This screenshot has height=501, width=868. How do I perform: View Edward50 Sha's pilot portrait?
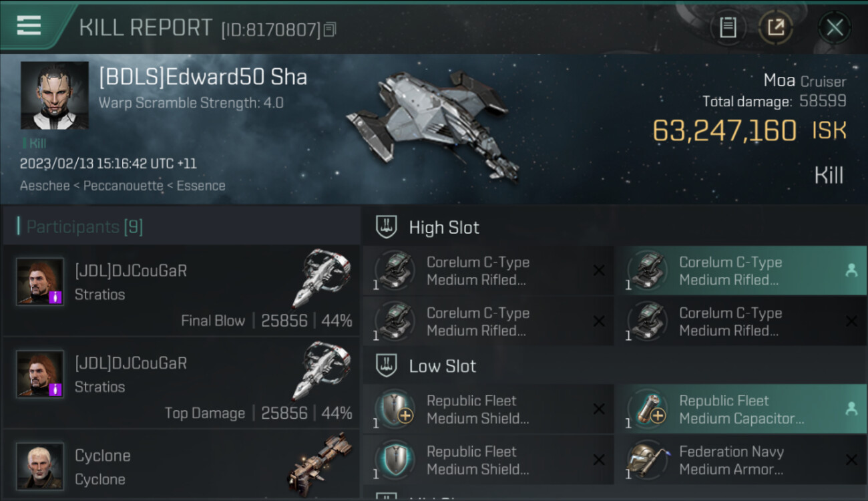[x=54, y=95]
